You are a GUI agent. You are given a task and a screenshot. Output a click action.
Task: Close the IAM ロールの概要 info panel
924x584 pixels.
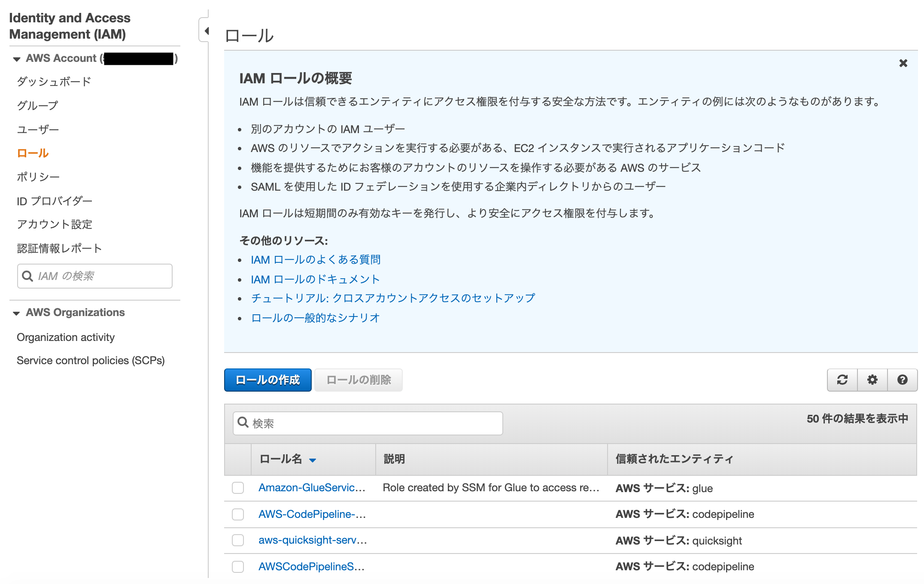pyautogui.click(x=903, y=63)
